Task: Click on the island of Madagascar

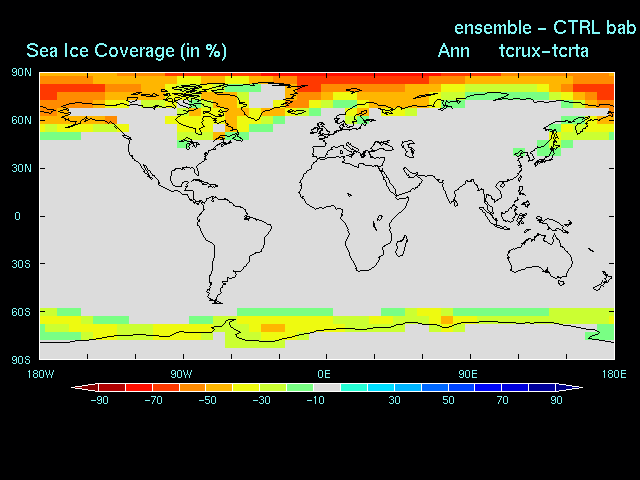Action: point(402,246)
